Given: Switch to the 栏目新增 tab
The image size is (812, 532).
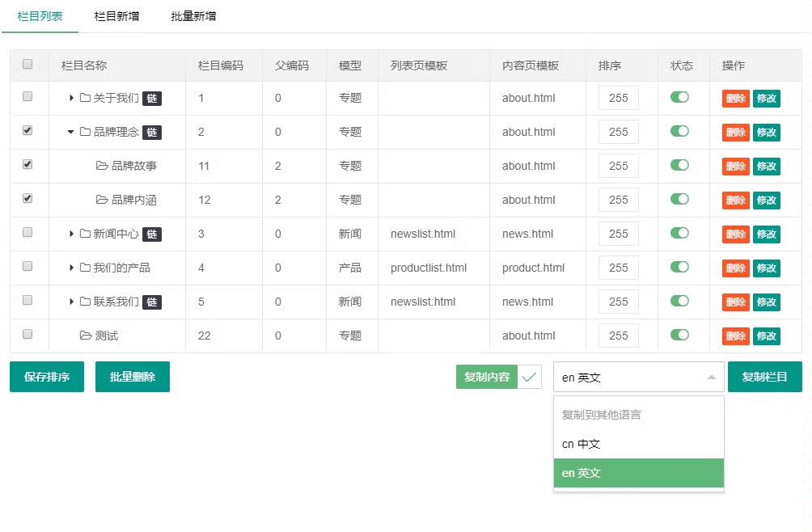Looking at the screenshot, I should [x=116, y=16].
